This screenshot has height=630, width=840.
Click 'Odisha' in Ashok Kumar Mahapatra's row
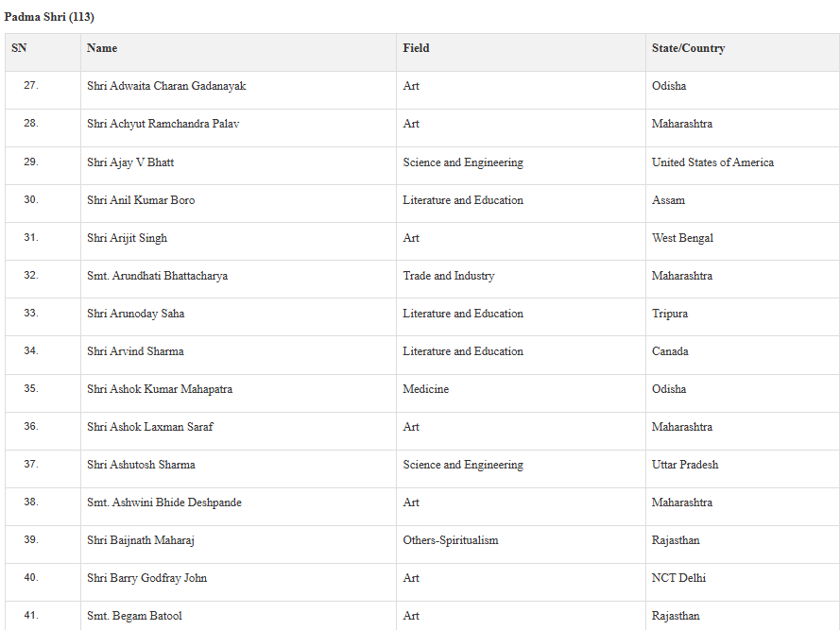pos(669,389)
